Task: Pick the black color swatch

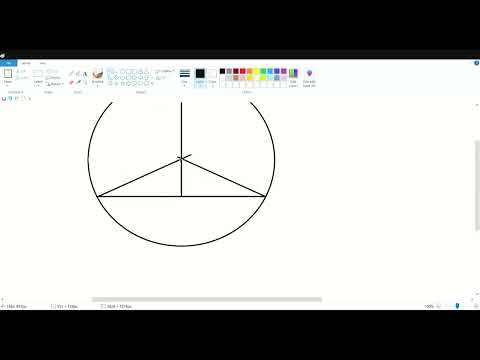Action: (222, 71)
